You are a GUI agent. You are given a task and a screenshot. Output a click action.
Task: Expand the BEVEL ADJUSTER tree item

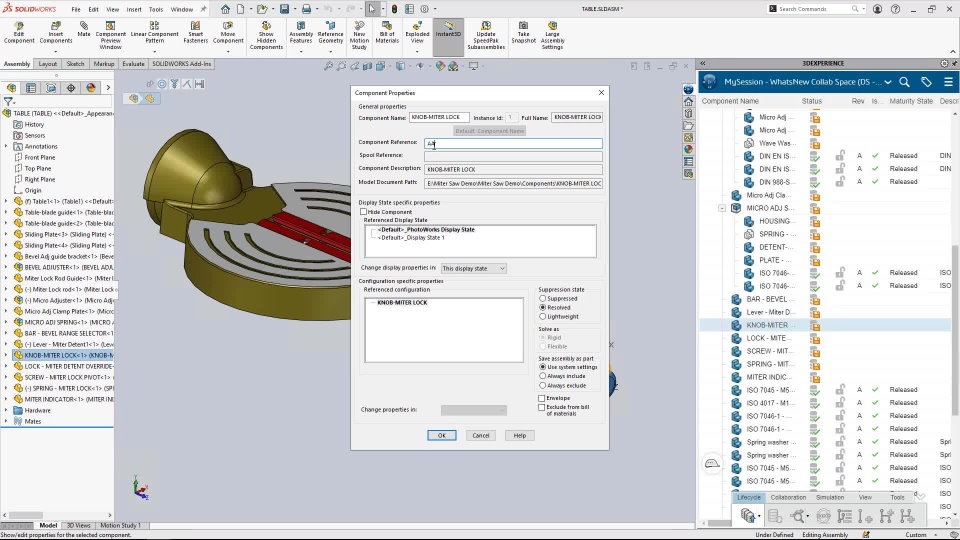click(6, 267)
